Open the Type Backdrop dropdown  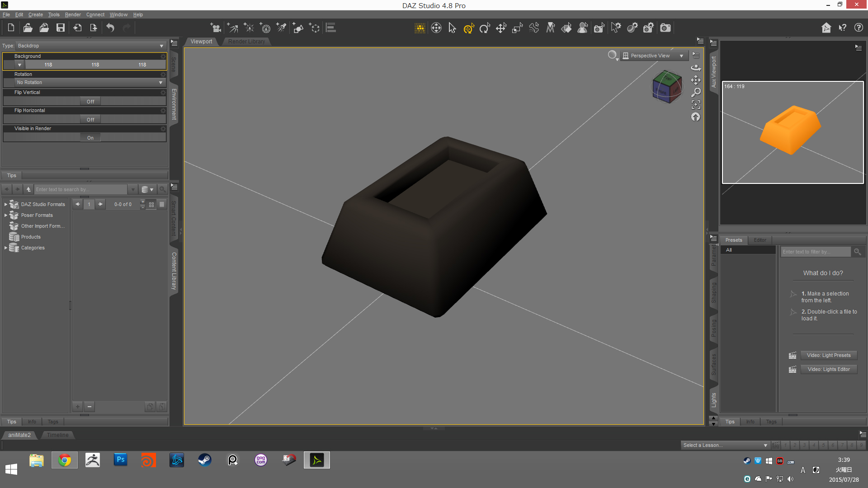point(91,46)
